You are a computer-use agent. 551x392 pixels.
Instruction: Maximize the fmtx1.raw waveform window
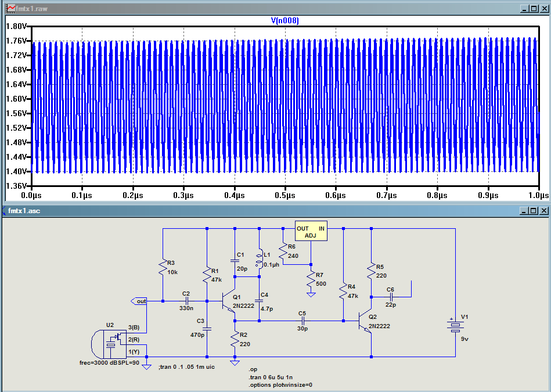tap(534, 9)
